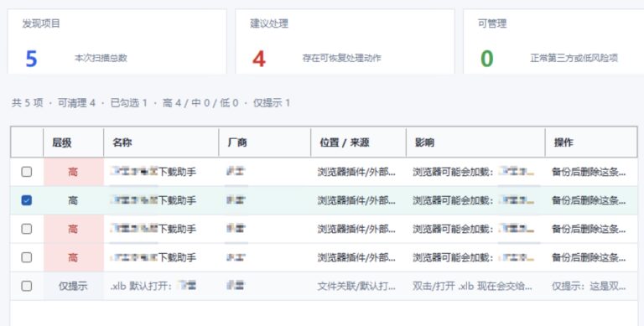Click the red number 4 under 建议处理
This screenshot has width=644, height=326.
pos(259,59)
